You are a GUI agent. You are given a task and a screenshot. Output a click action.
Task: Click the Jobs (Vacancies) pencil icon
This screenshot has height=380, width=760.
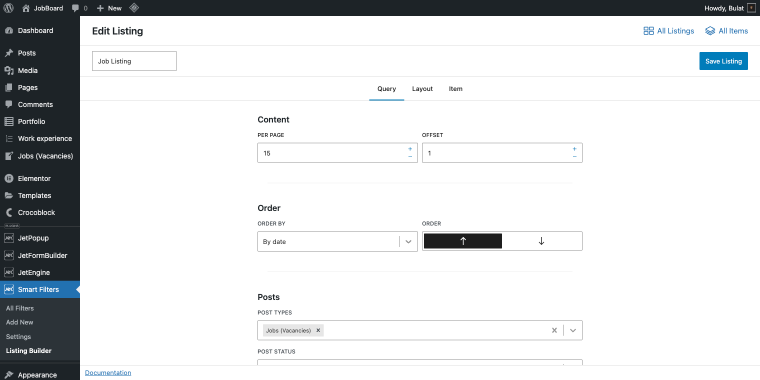9,156
